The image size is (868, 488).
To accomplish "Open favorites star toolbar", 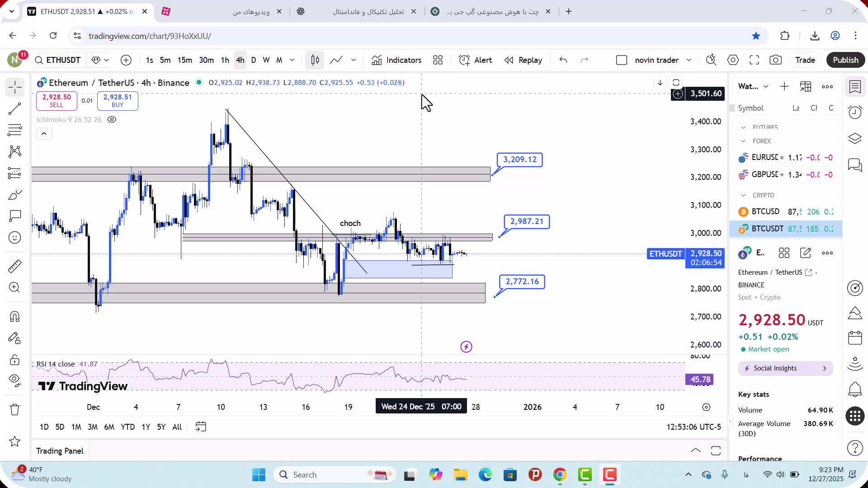I will [15, 441].
